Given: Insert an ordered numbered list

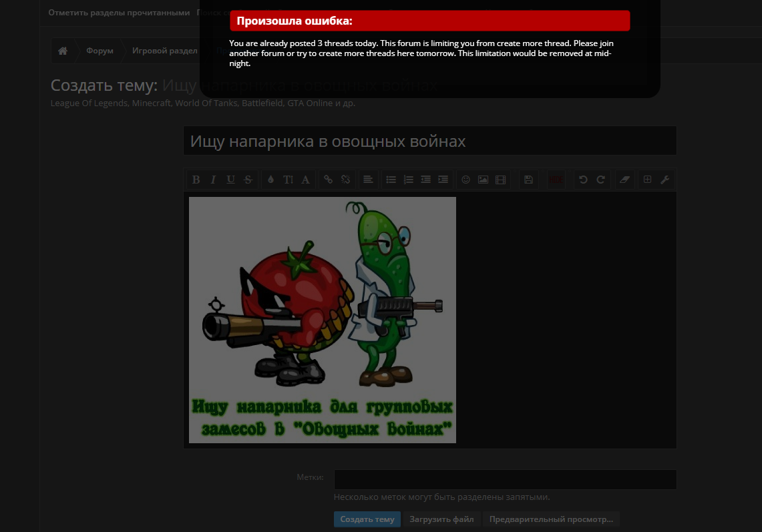Looking at the screenshot, I should pyautogui.click(x=408, y=180).
